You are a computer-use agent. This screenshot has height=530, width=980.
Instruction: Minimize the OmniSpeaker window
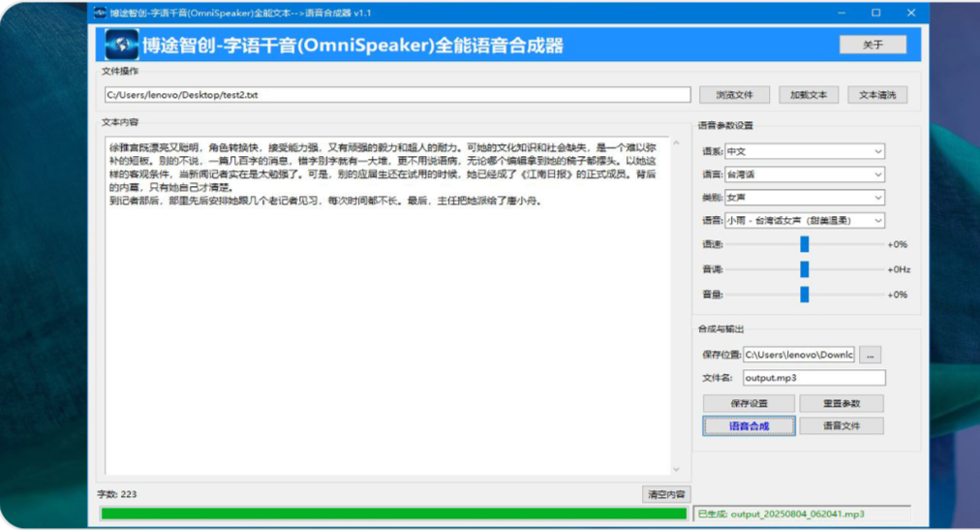tap(842, 13)
